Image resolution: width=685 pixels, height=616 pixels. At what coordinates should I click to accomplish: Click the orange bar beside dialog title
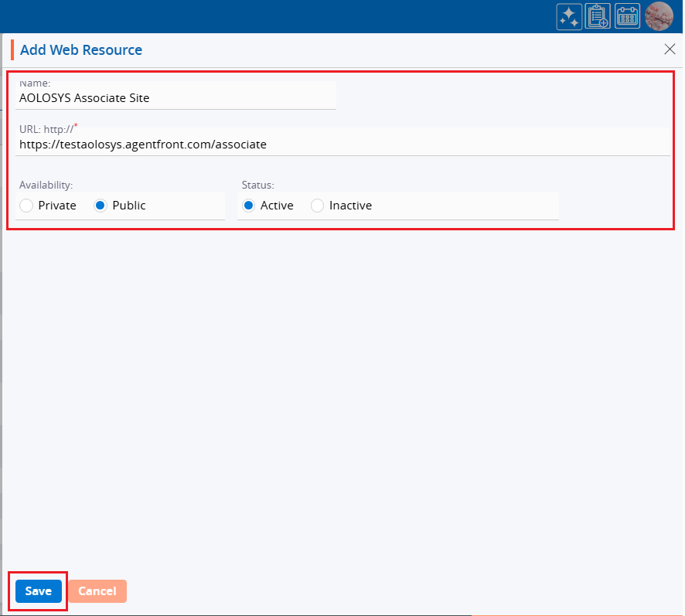[12, 50]
